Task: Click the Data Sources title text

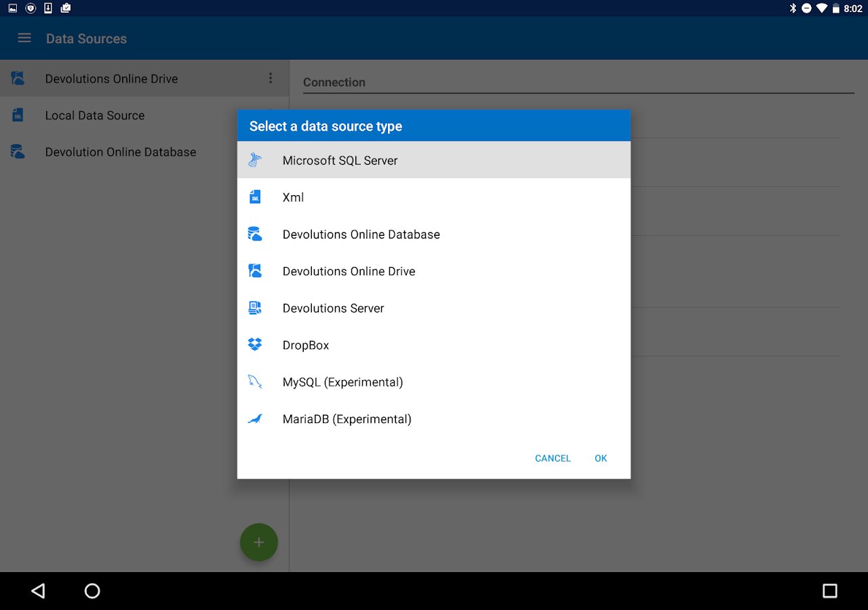Action: pyautogui.click(x=86, y=39)
